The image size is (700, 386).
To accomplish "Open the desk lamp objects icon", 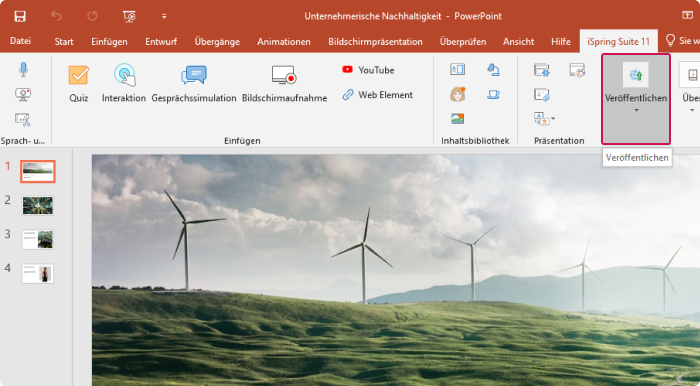I will pos(493,69).
